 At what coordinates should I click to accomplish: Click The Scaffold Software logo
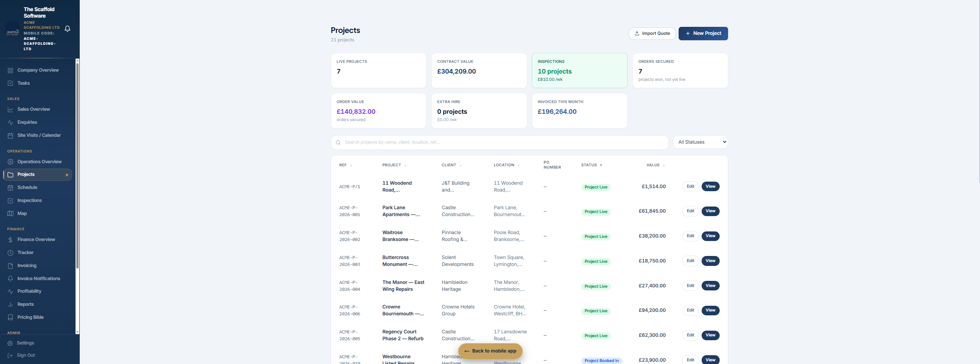12,29
